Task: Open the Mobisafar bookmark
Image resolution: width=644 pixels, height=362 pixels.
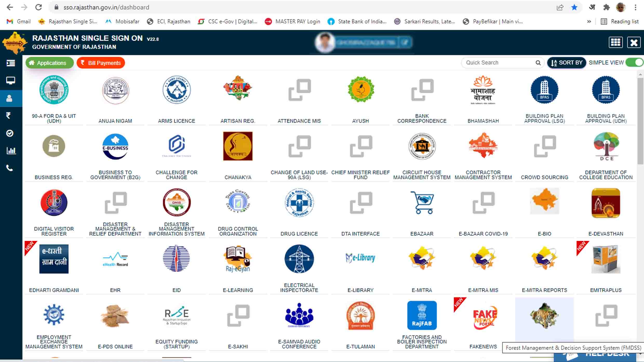Action: [122, 22]
